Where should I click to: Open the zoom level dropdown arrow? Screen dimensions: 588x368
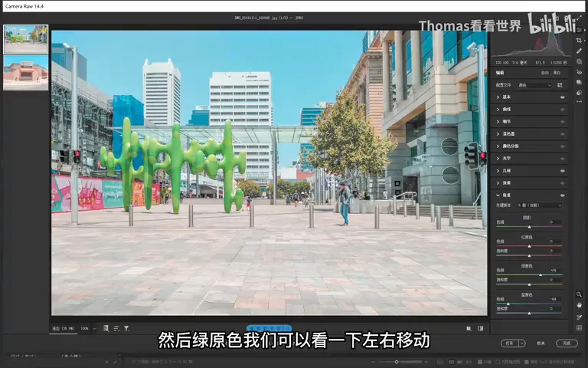coord(94,329)
